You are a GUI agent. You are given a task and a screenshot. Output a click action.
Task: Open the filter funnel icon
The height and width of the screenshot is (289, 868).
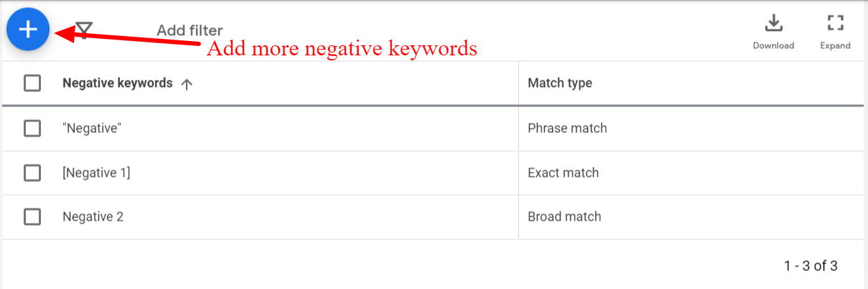pyautogui.click(x=84, y=30)
